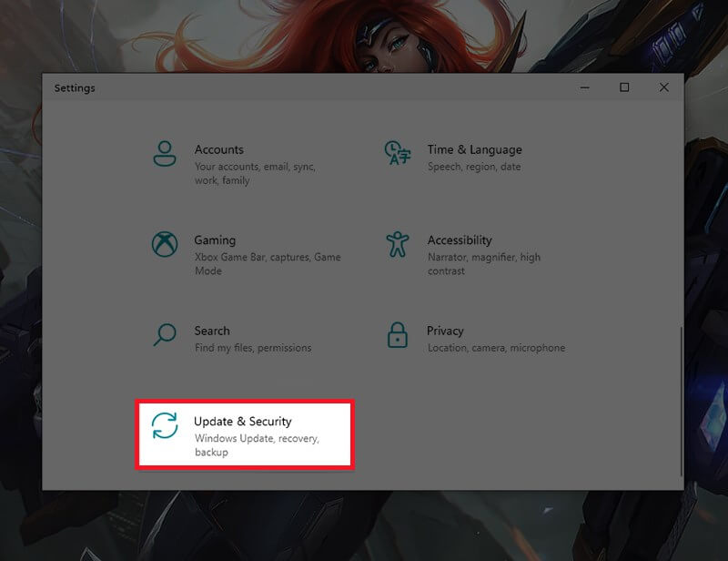Click the Privacy padlock icon

pos(397,335)
